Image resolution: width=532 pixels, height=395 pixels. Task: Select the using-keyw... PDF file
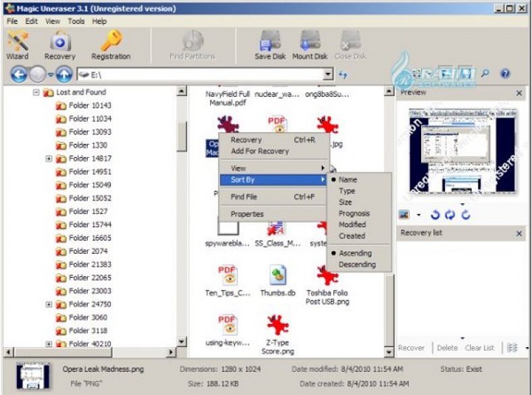[x=228, y=331]
